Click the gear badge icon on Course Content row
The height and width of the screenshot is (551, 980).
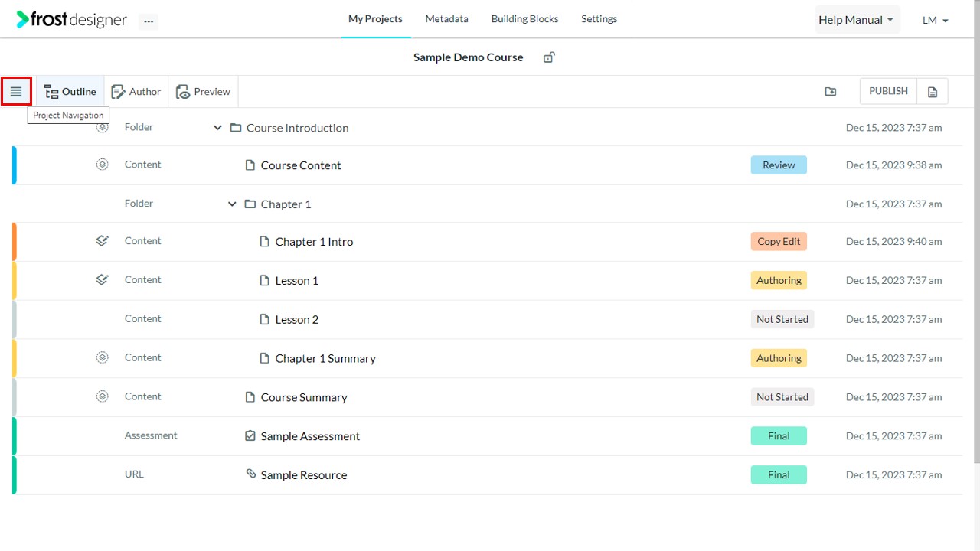pyautogui.click(x=103, y=165)
